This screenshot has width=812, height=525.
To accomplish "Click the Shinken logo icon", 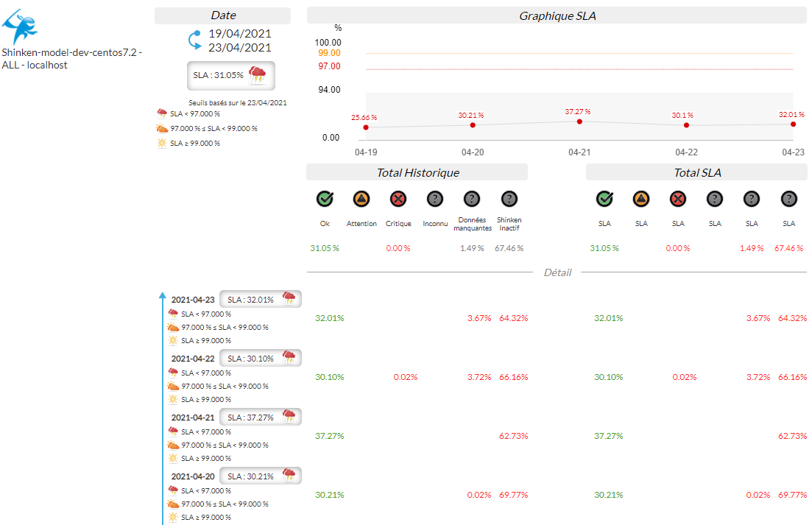I will pos(20,27).
